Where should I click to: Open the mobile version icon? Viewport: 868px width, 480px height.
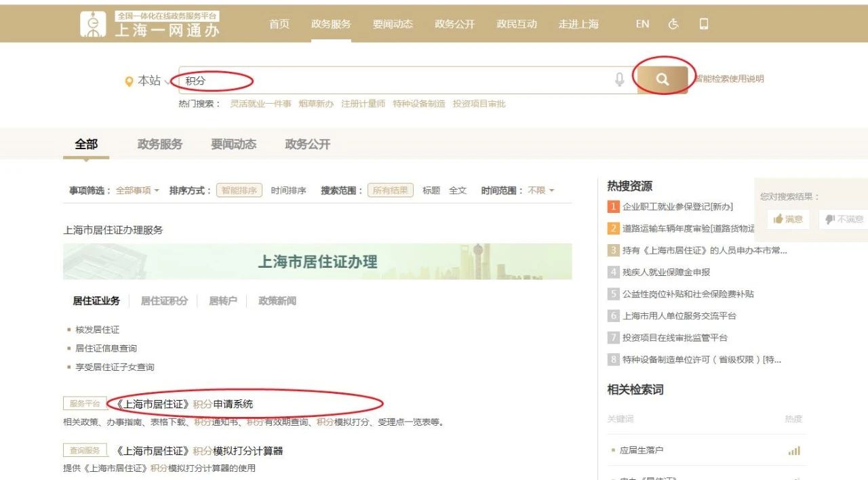(704, 24)
